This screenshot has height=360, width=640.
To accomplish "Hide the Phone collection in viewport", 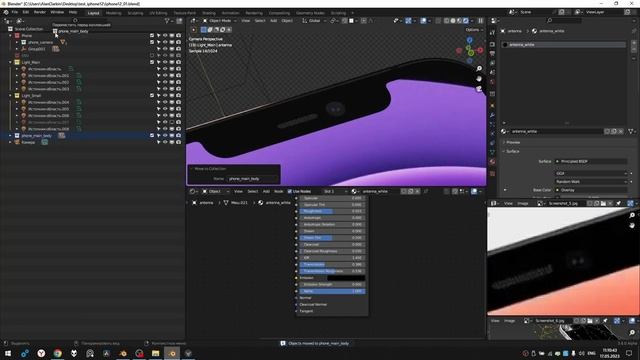I will tap(165, 36).
